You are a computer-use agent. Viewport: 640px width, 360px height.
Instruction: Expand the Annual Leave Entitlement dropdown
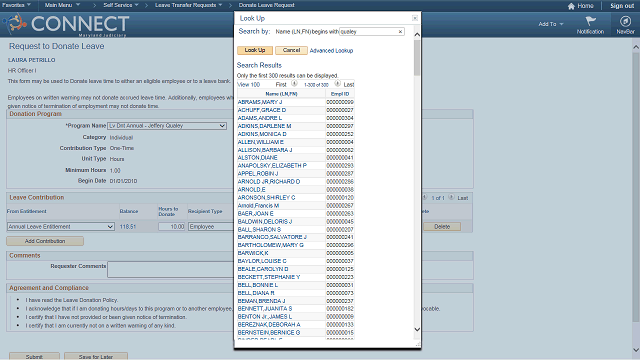(x=60, y=227)
